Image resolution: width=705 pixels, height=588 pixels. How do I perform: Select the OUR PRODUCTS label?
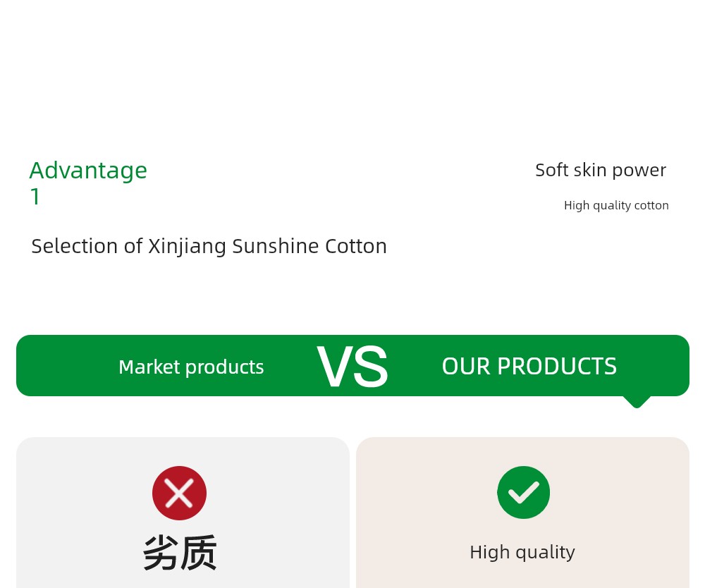[x=529, y=366]
